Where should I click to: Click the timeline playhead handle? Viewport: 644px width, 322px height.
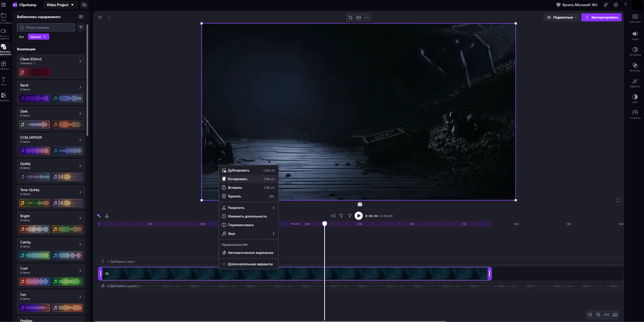click(x=325, y=223)
